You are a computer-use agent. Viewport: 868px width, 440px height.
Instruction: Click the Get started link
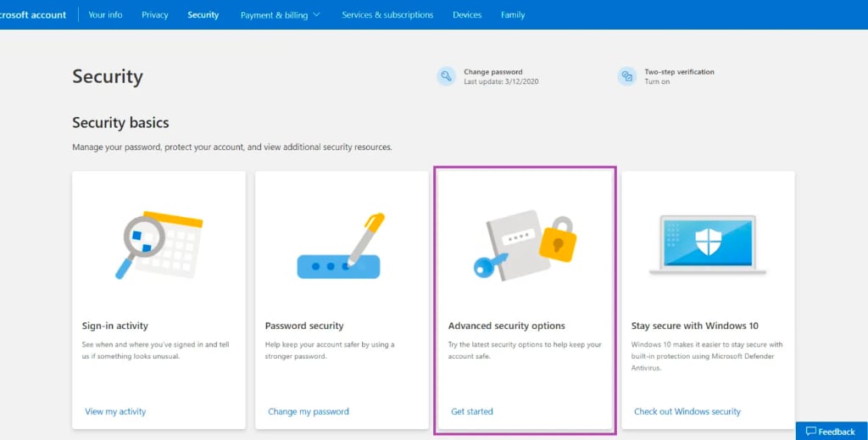(471, 411)
